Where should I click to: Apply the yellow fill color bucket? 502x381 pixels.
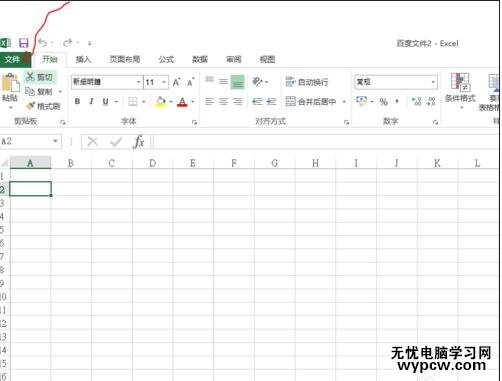coord(161,101)
